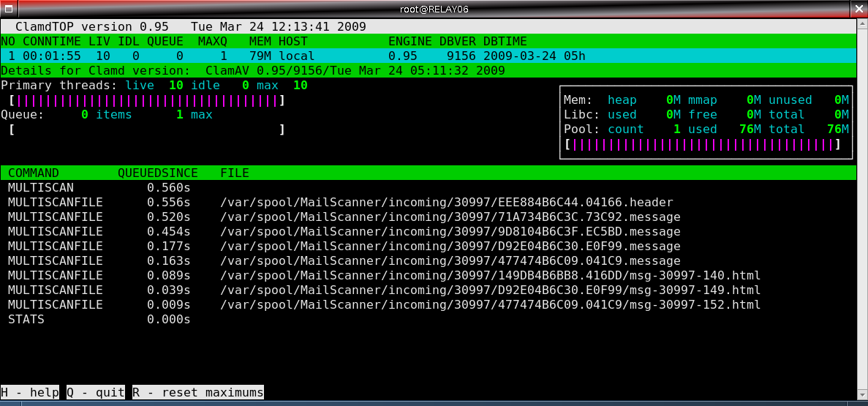This screenshot has height=406, width=868.
Task: Click file path msg-30997-149.html
Action: tap(491, 290)
